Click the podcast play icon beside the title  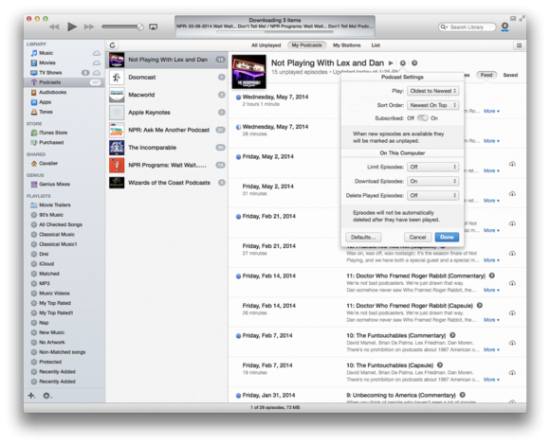[391, 63]
